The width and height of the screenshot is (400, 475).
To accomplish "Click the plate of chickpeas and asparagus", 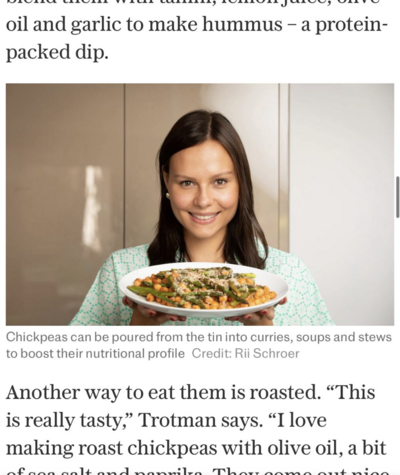I will point(204,289).
